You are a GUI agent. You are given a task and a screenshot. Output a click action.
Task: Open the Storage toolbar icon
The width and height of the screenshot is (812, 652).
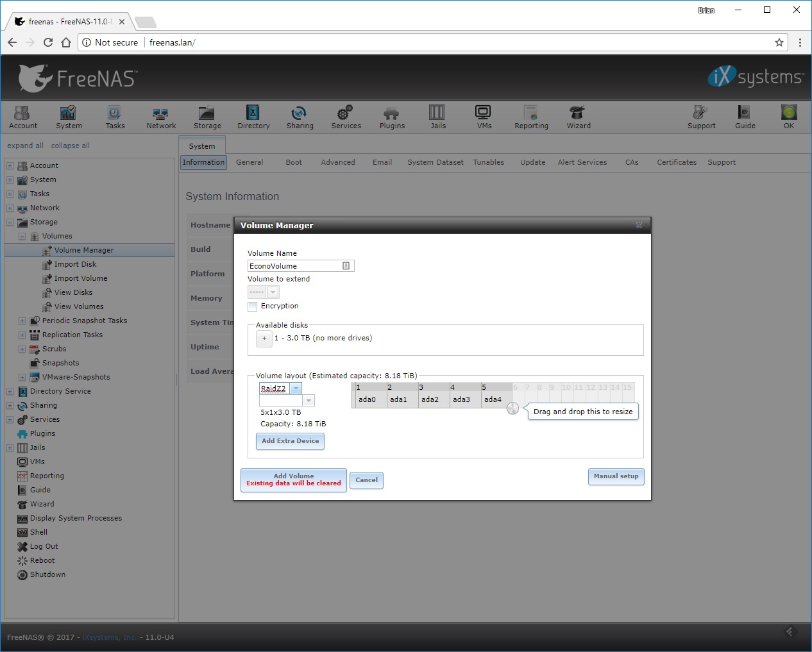pyautogui.click(x=207, y=117)
